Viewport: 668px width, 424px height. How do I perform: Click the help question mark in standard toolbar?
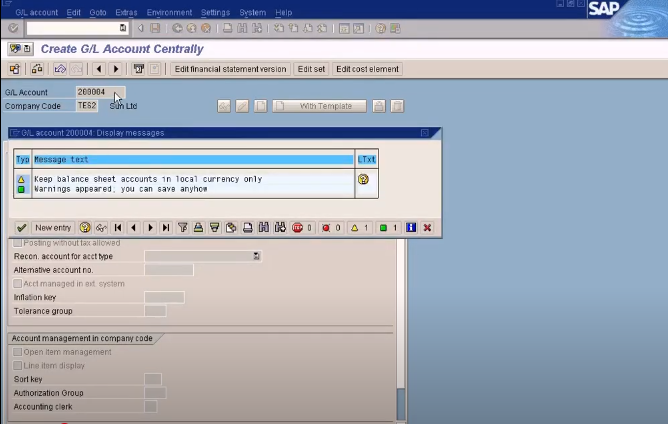(x=380, y=29)
